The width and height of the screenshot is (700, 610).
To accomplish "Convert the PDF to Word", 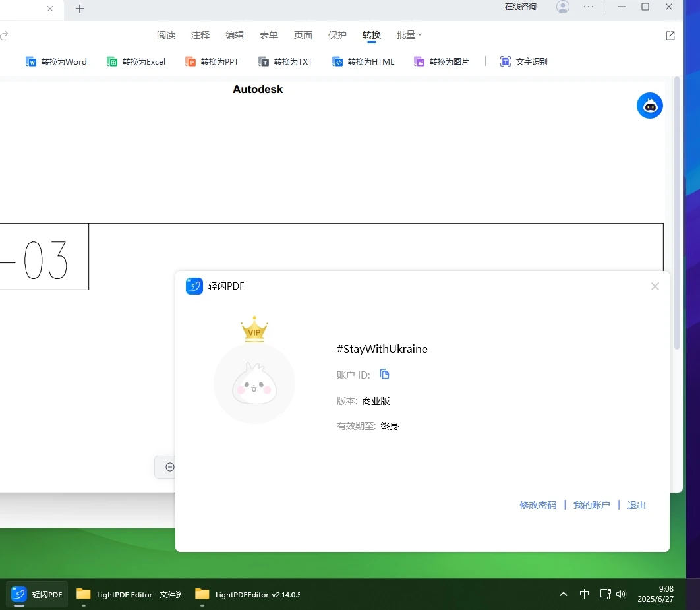I will point(56,61).
